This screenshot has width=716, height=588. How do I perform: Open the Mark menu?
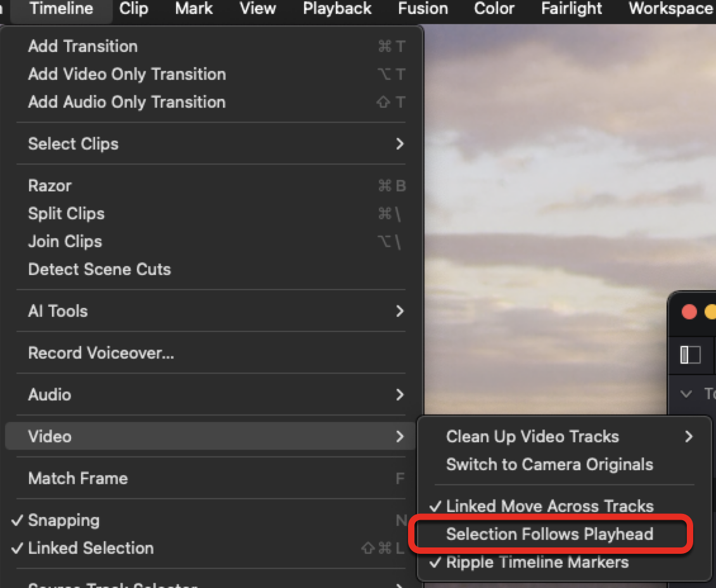[194, 9]
